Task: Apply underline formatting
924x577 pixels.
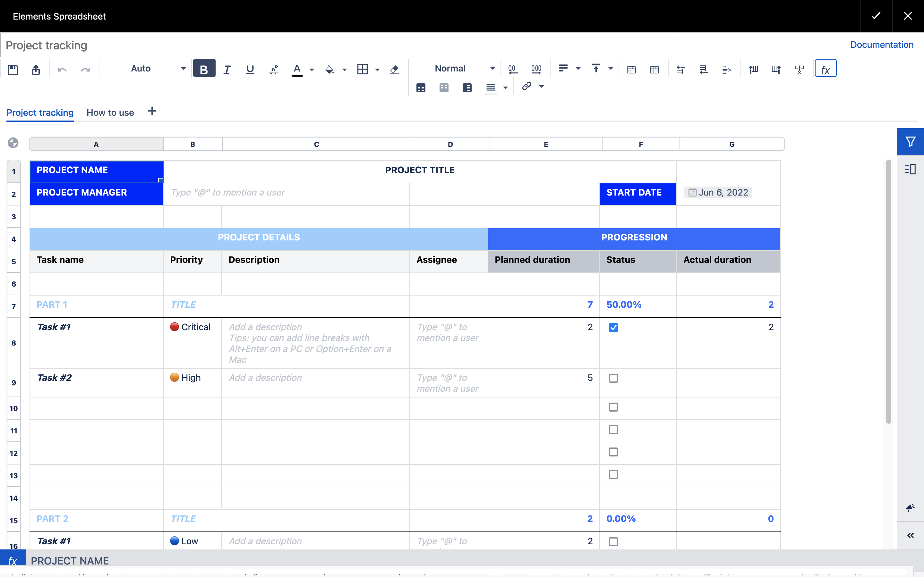Action: pos(250,70)
